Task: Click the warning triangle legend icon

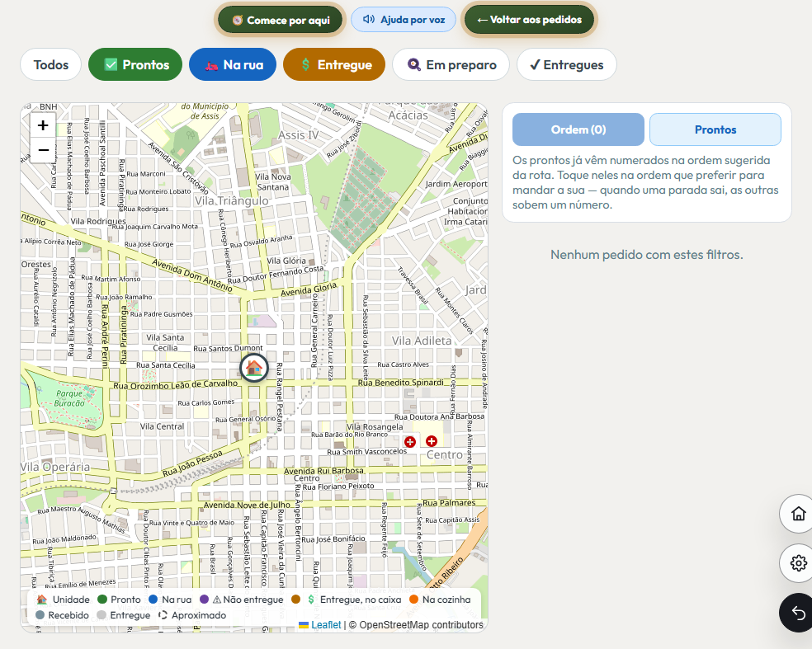Action: pyautogui.click(x=217, y=600)
